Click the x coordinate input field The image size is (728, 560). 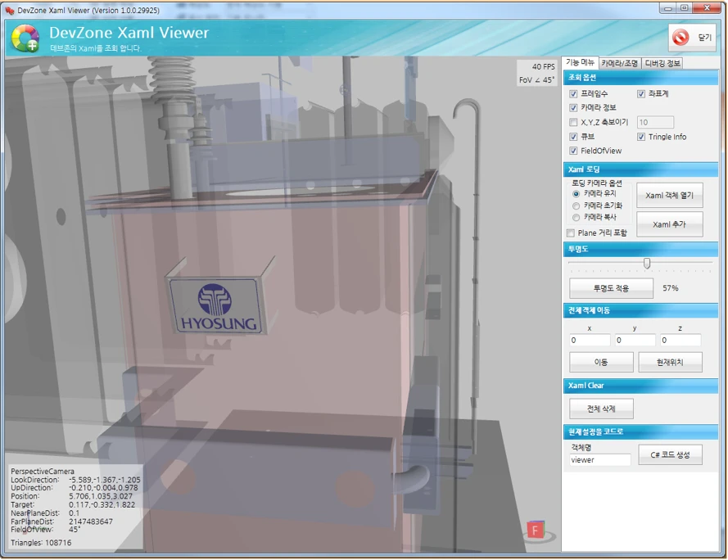coord(590,341)
